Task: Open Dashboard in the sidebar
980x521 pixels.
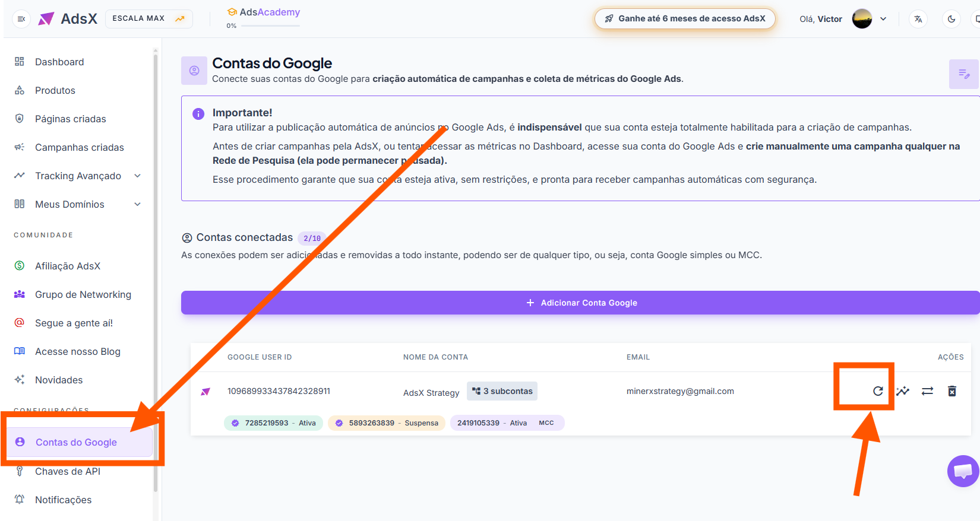Action: tap(59, 62)
